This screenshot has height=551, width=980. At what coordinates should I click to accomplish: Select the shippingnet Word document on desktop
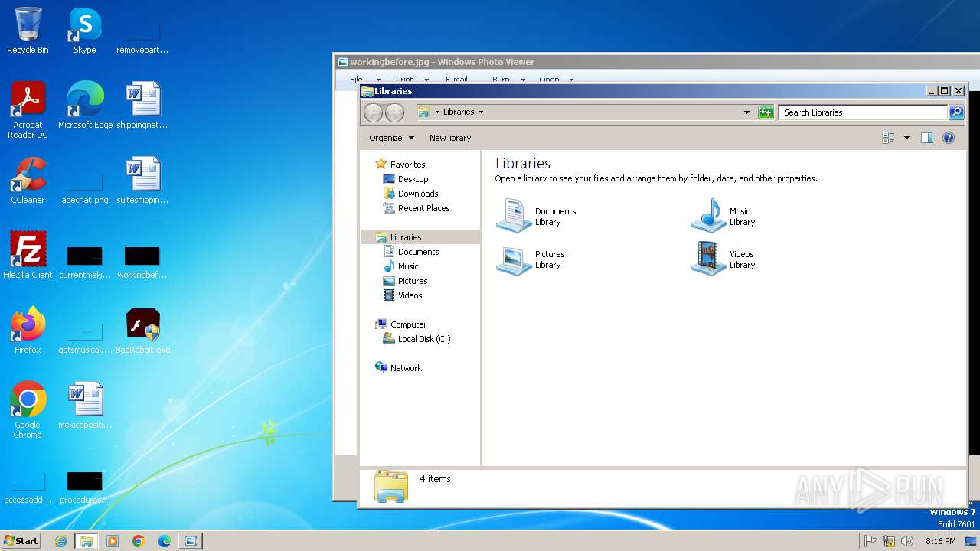[x=142, y=106]
